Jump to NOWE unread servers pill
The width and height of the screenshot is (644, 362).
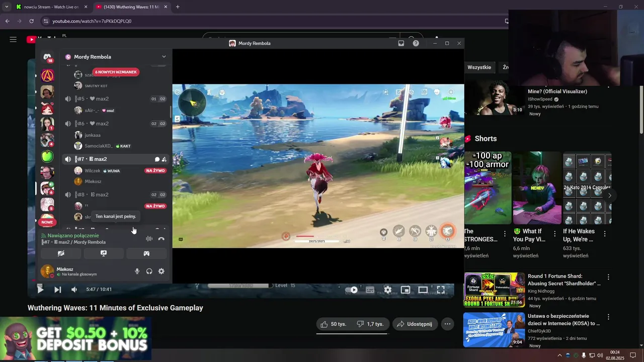click(47, 222)
